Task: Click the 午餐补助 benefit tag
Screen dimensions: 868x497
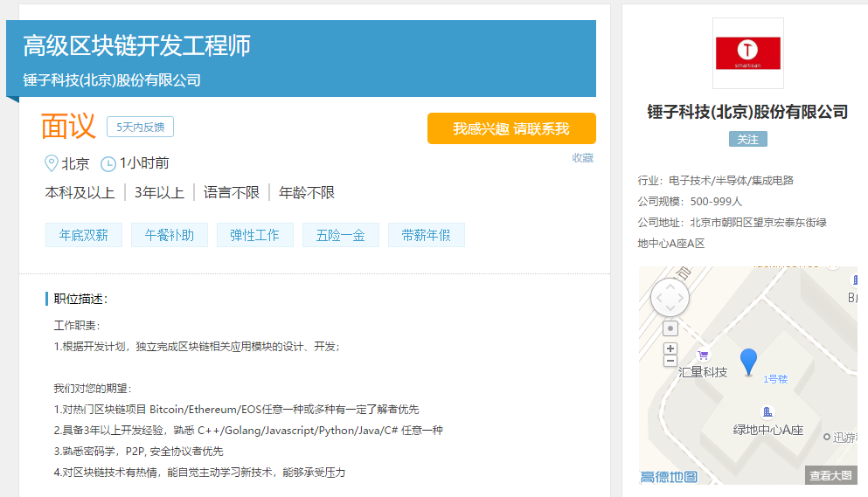Action: tap(170, 235)
